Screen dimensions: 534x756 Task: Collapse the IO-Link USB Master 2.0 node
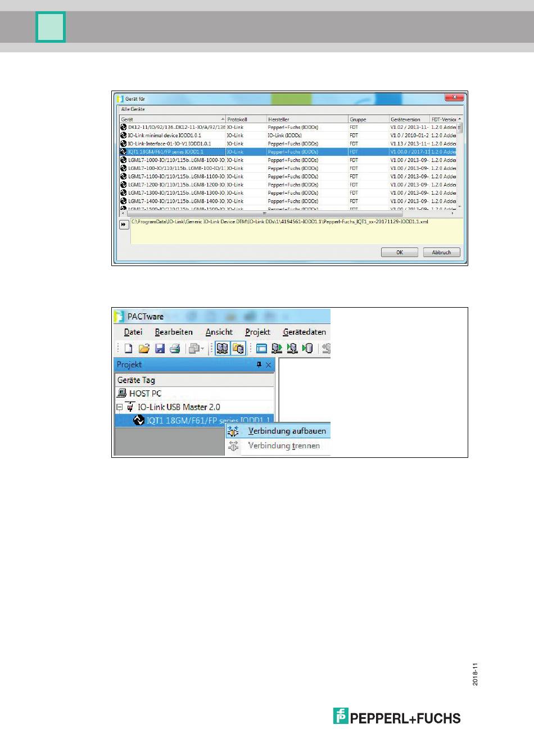click(119, 407)
